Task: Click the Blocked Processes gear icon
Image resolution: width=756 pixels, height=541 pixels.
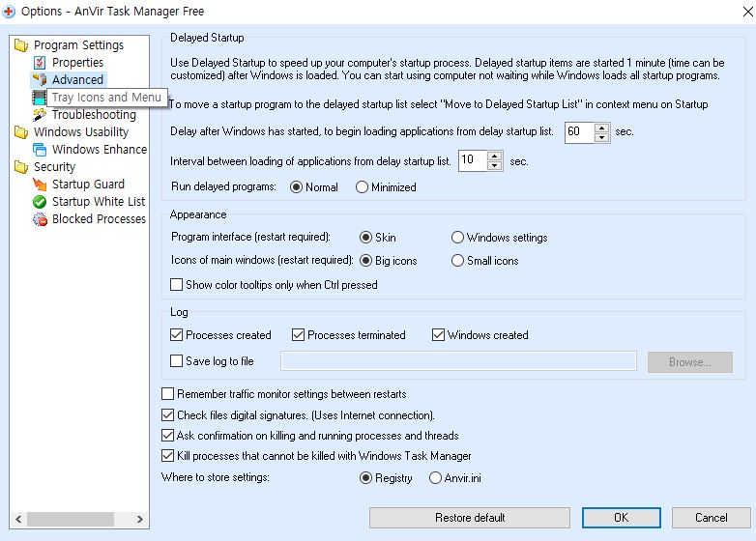Action: click(40, 219)
